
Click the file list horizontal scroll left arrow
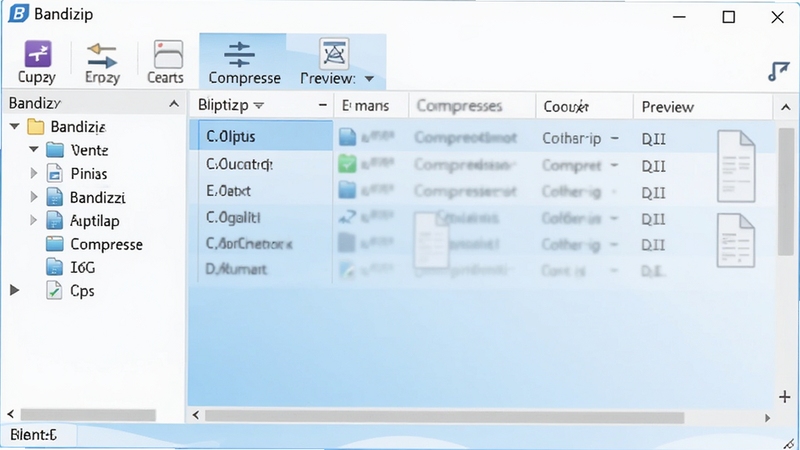(195, 415)
